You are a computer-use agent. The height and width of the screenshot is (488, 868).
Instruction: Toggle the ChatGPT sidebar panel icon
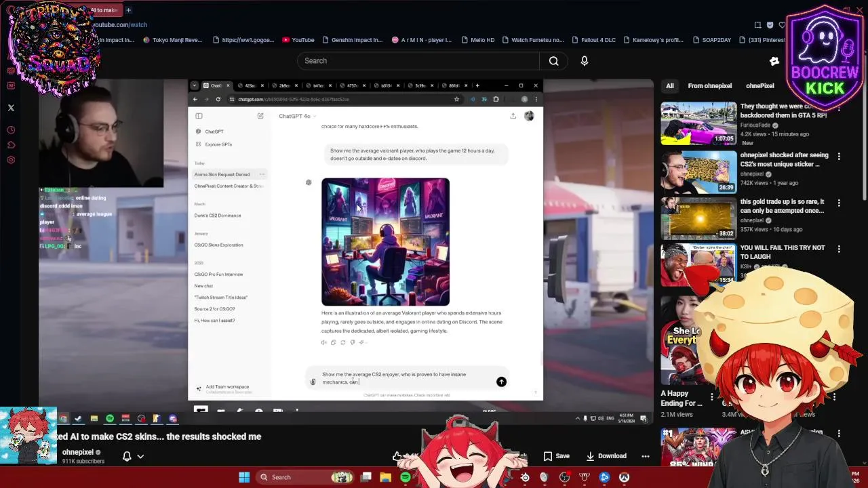pyautogui.click(x=199, y=116)
